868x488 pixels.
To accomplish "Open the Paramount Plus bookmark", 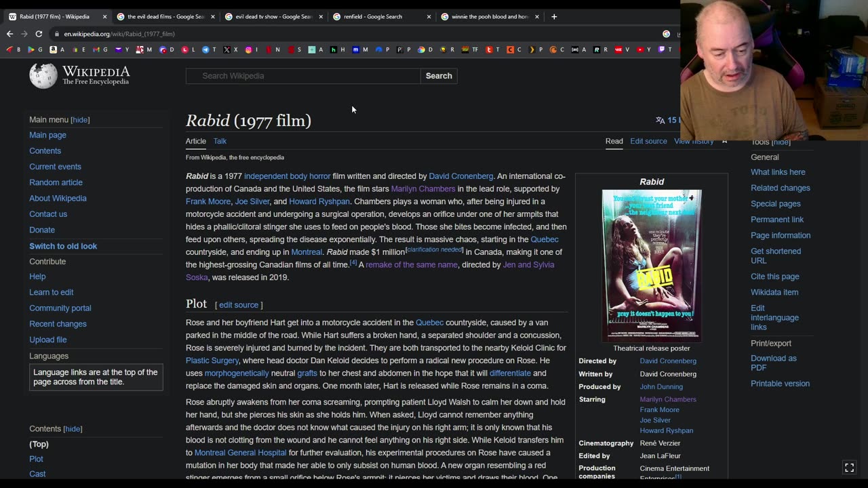I will [x=381, y=49].
